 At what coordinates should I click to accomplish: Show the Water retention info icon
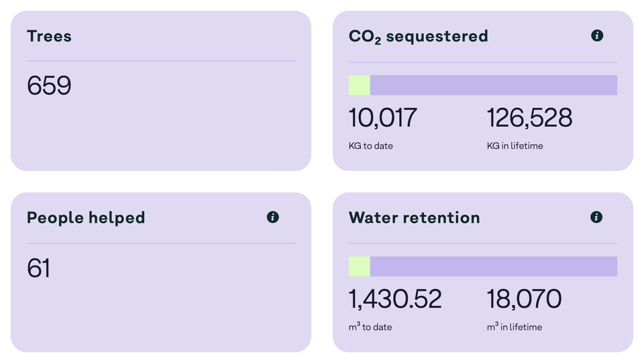tap(596, 217)
